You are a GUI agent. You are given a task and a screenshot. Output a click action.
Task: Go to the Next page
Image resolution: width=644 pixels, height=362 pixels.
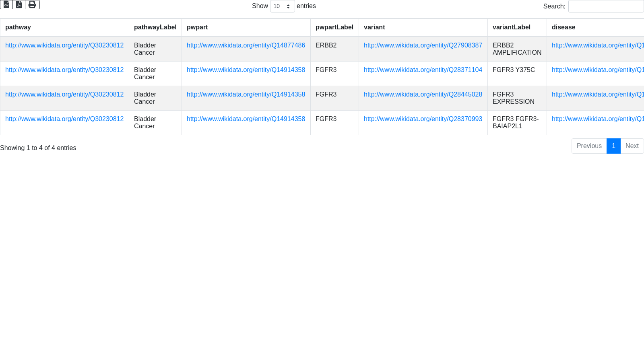click(x=632, y=146)
